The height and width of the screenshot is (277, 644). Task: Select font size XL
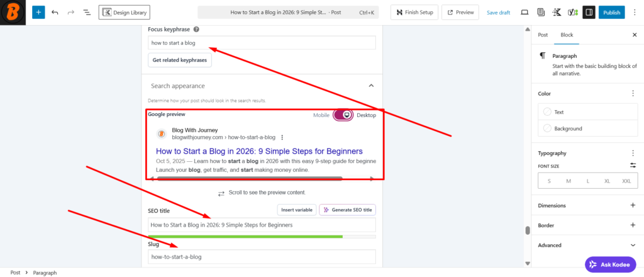coord(607,181)
